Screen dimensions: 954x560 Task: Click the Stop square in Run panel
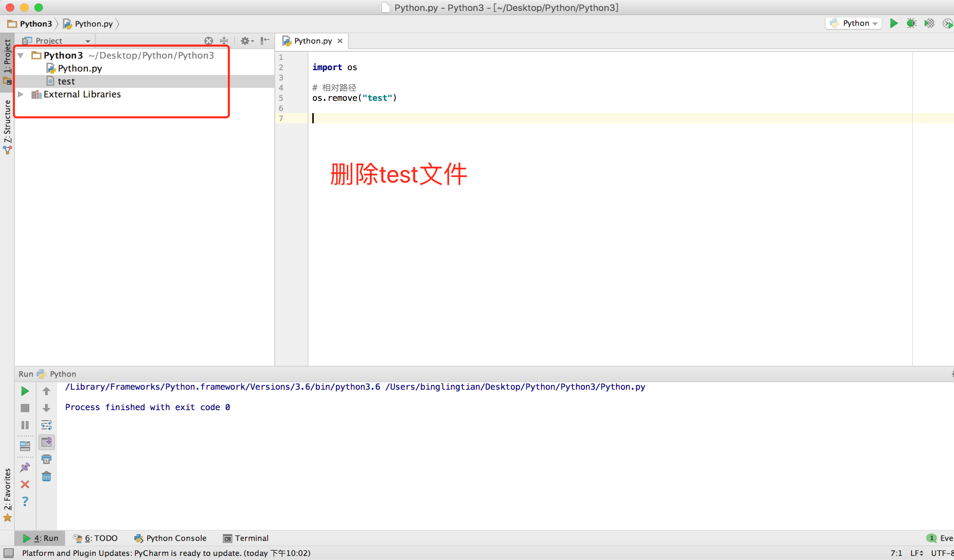click(25, 408)
